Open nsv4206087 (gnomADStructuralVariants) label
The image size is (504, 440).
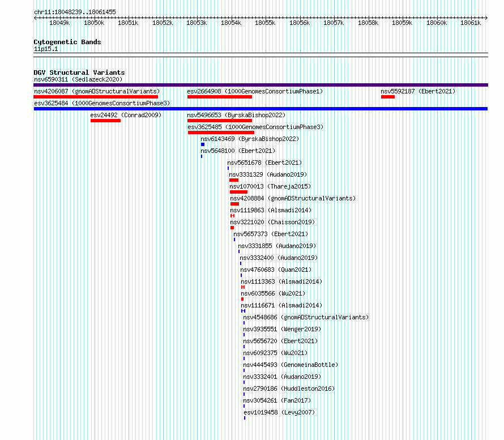click(97, 91)
